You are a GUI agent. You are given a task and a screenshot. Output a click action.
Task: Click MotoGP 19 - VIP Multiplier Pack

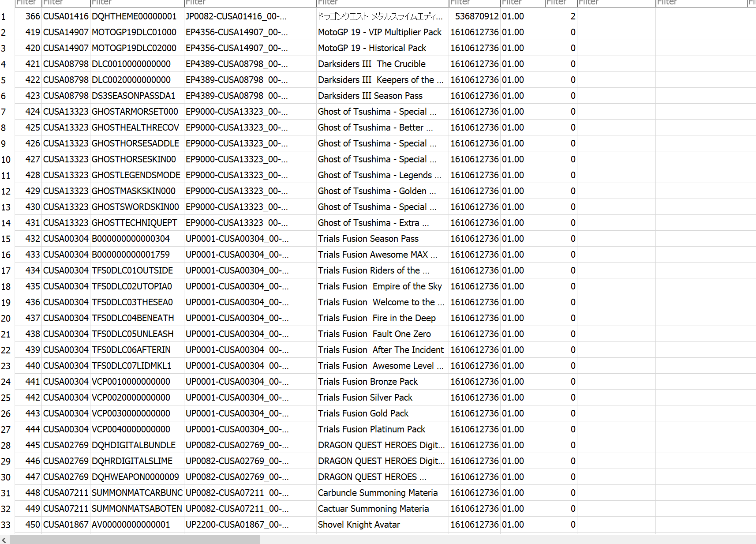382,32
